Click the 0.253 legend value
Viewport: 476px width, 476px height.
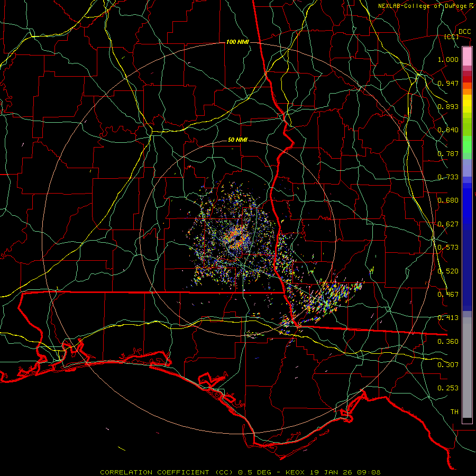(x=448, y=388)
